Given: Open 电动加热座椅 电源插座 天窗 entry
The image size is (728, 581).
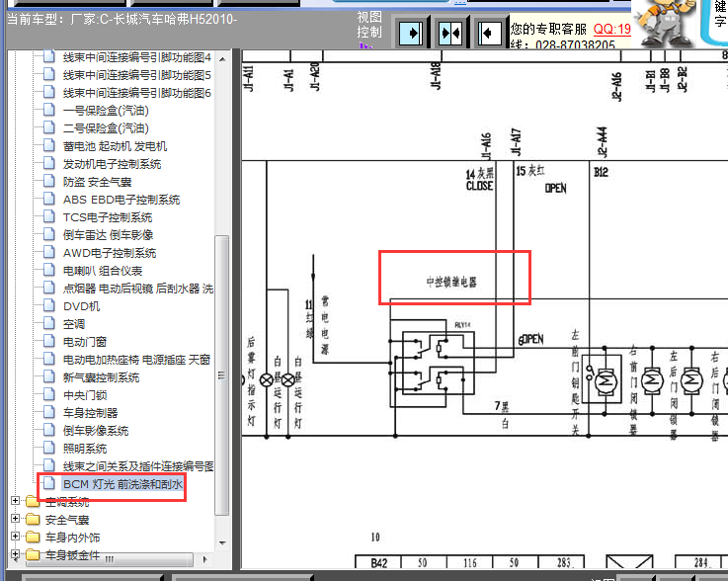Looking at the screenshot, I should 136,360.
